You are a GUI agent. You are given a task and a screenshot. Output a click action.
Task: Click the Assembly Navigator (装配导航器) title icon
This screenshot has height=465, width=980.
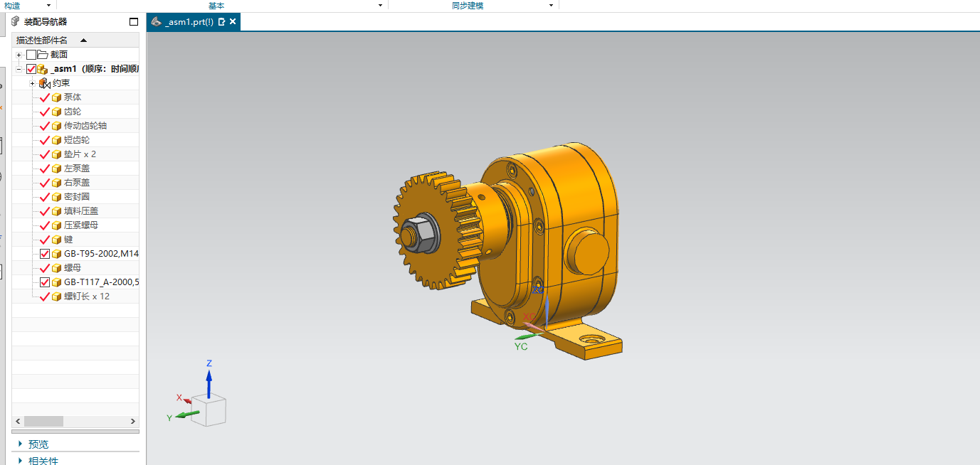click(16, 22)
